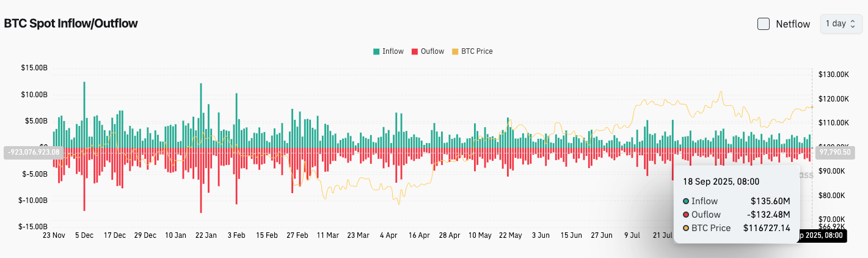
Task: Click the 17 Dec date label
Action: click(x=115, y=235)
